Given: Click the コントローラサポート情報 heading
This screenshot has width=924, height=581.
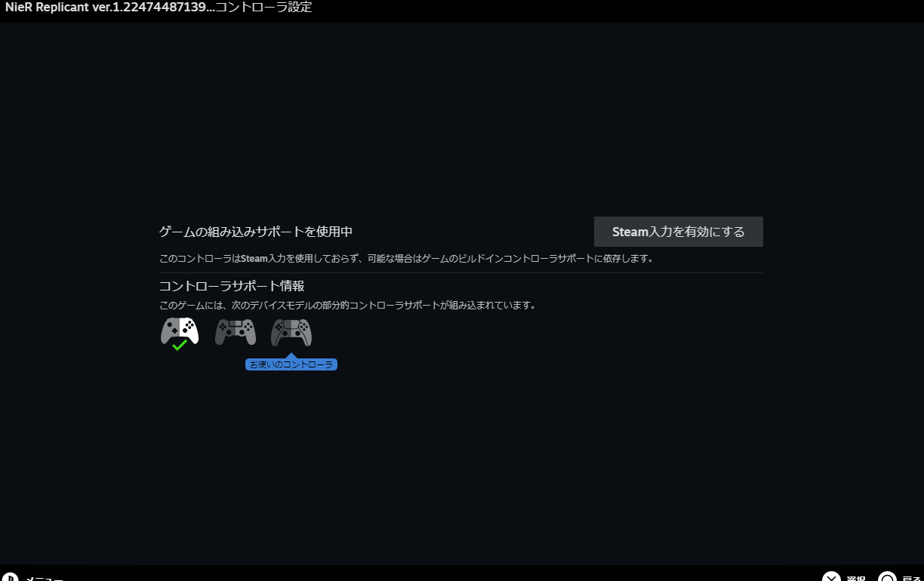Looking at the screenshot, I should click(232, 286).
